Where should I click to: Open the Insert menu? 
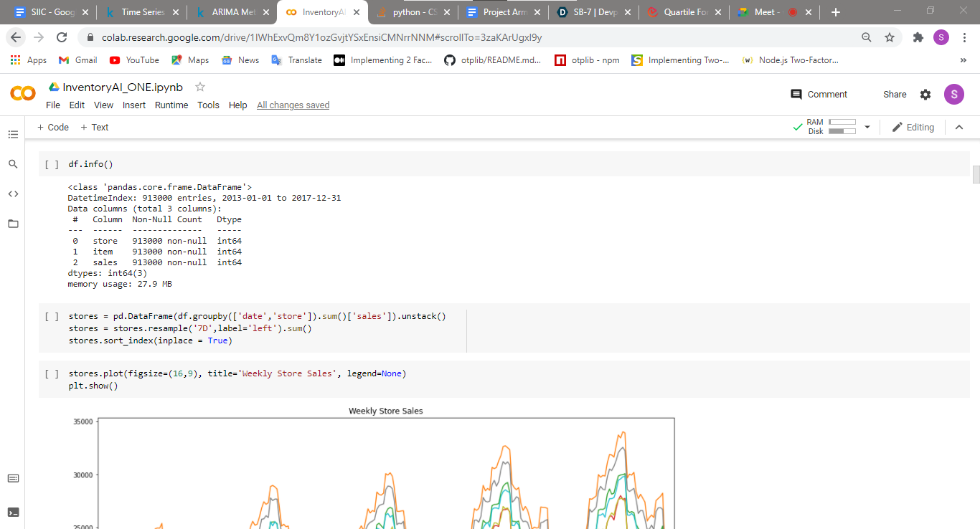pos(134,105)
